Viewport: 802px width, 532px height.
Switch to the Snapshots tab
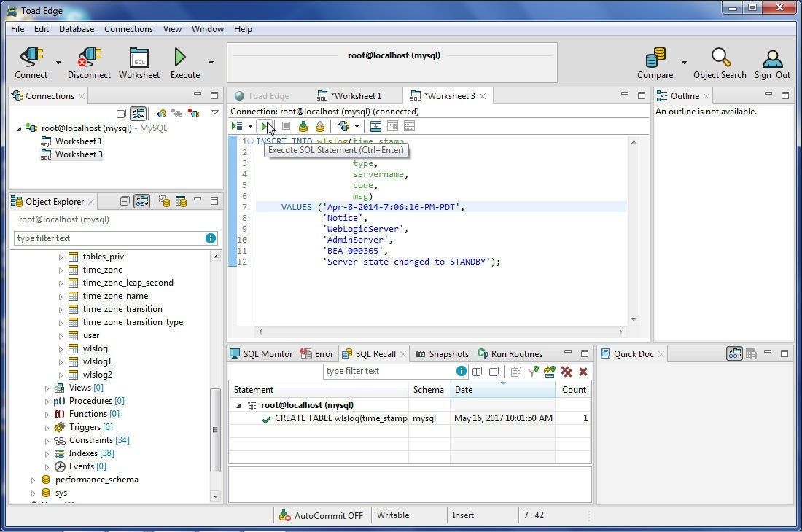coord(443,354)
